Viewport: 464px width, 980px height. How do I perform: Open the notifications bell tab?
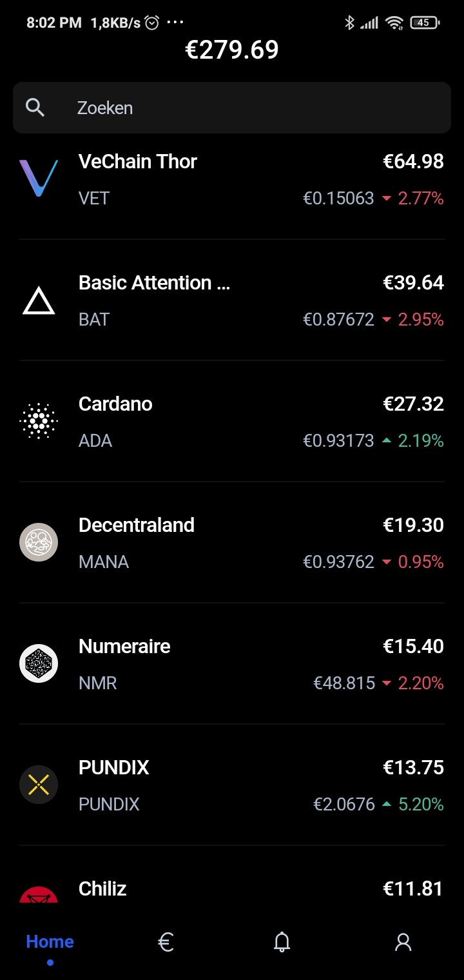pos(282,943)
